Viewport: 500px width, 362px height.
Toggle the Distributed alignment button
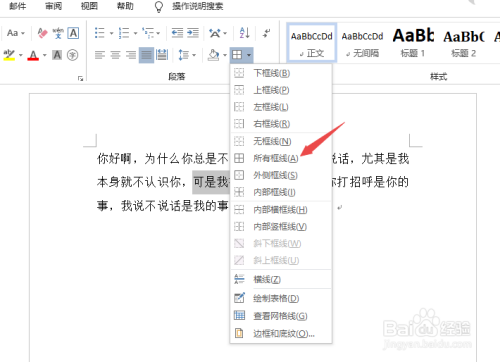[162, 55]
